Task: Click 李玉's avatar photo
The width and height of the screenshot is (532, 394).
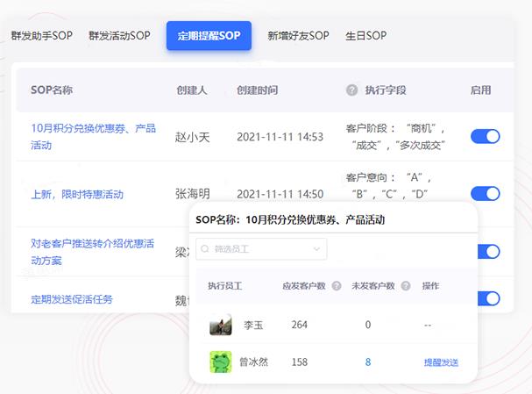Action: (x=221, y=325)
